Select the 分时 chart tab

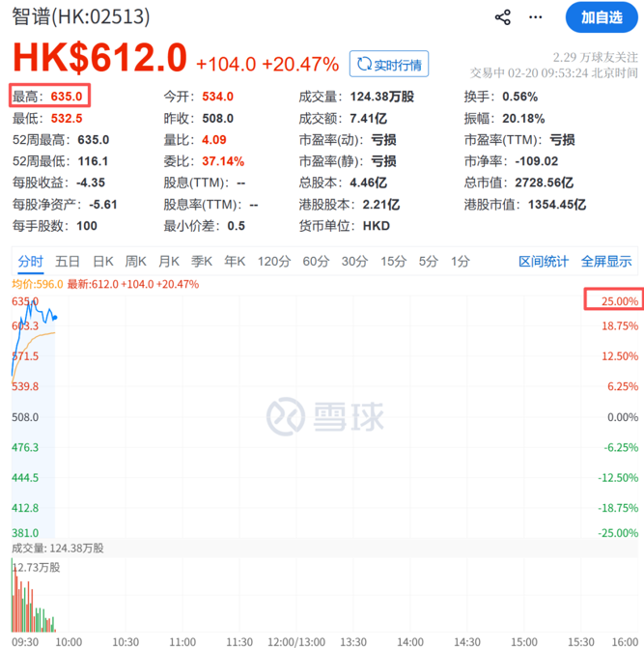point(30,261)
